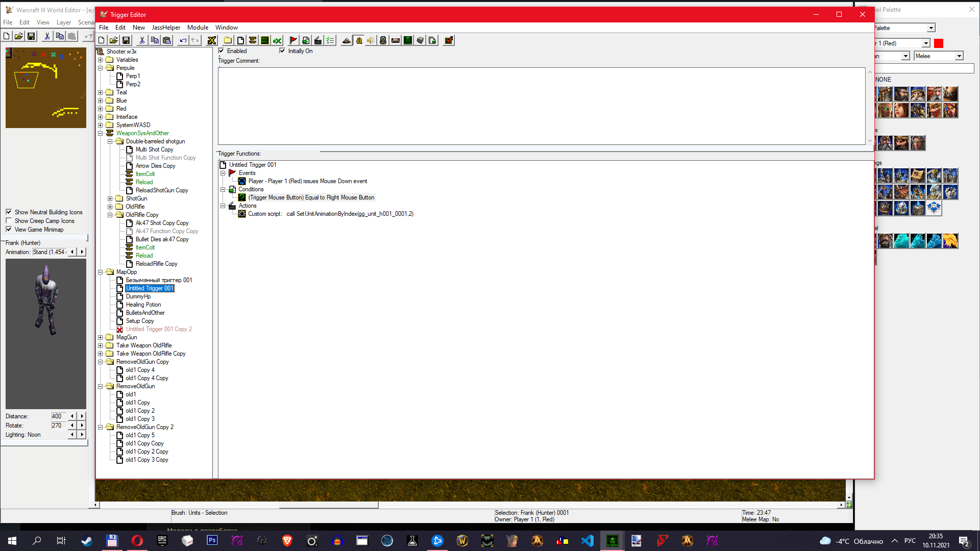Open the Module menu
The image size is (980, 551).
[198, 28]
